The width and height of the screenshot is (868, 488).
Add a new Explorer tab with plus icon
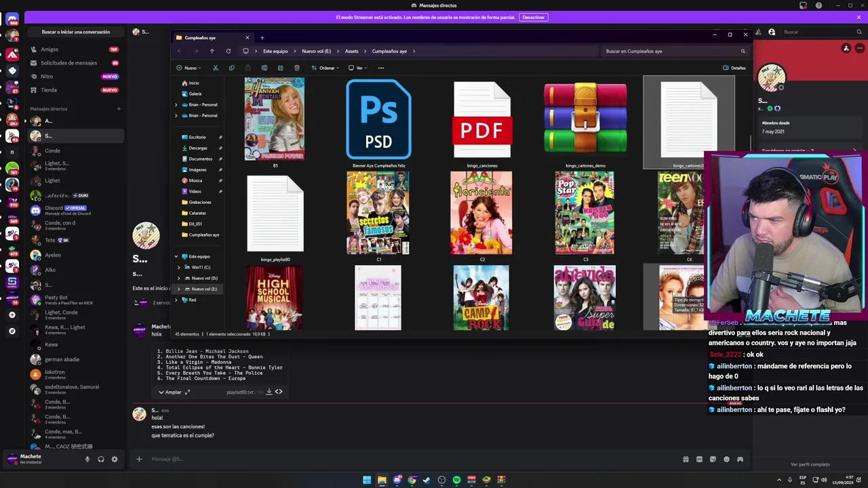[x=262, y=37]
